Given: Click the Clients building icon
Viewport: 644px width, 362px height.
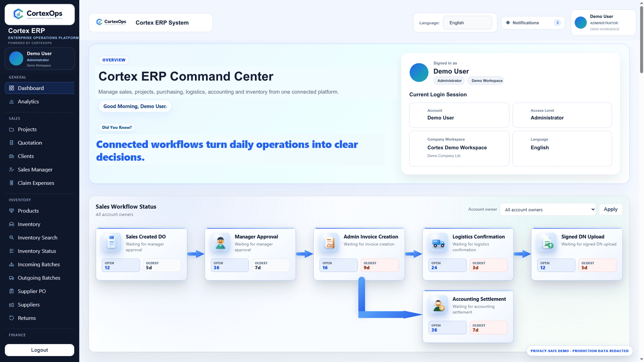Looking at the screenshot, I should tap(12, 156).
